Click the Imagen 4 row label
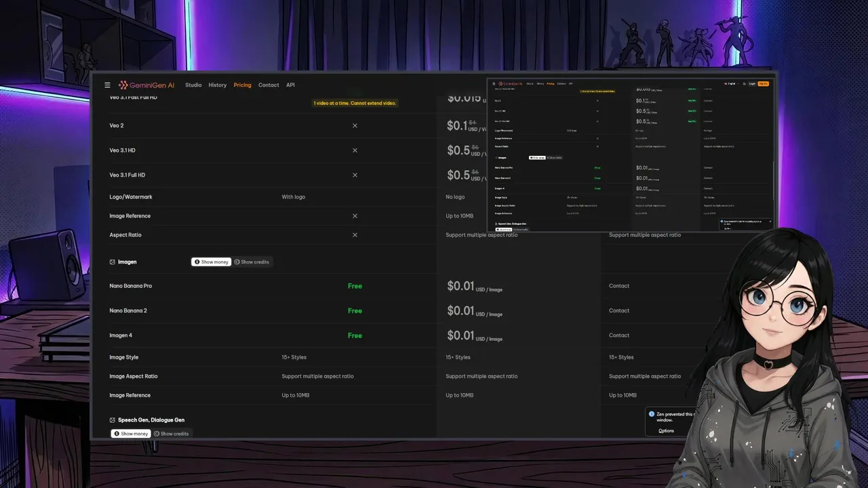 (121, 335)
